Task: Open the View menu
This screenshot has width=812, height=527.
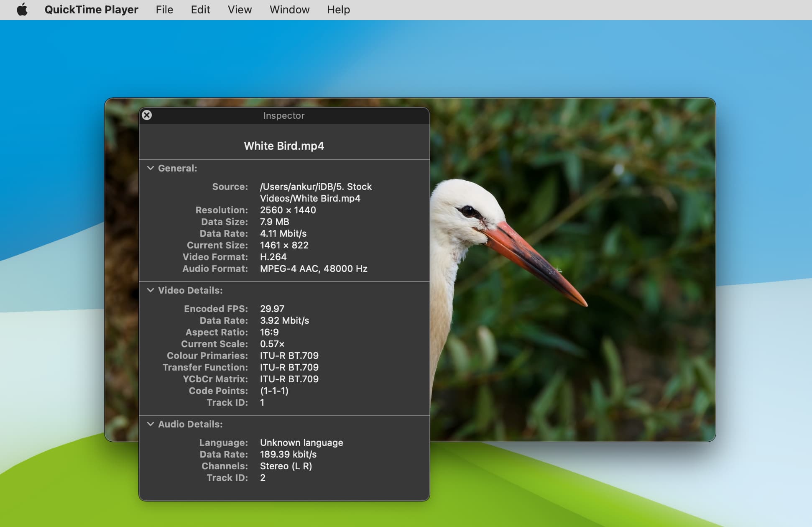Action: pos(240,10)
